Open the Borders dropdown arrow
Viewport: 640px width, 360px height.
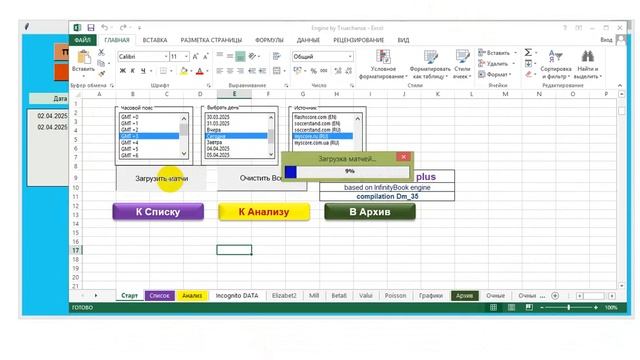point(171,71)
